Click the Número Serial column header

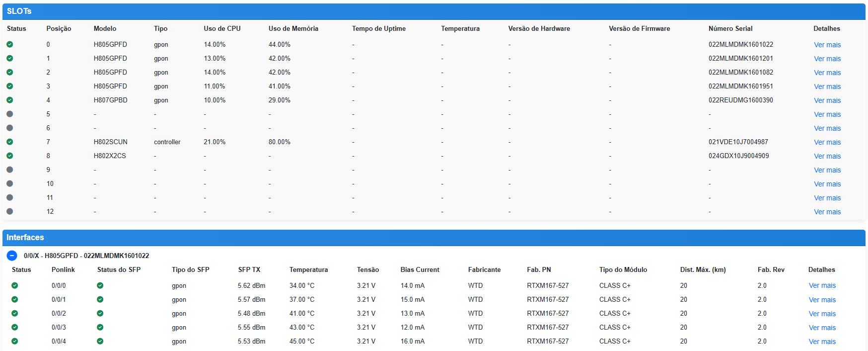(x=730, y=28)
